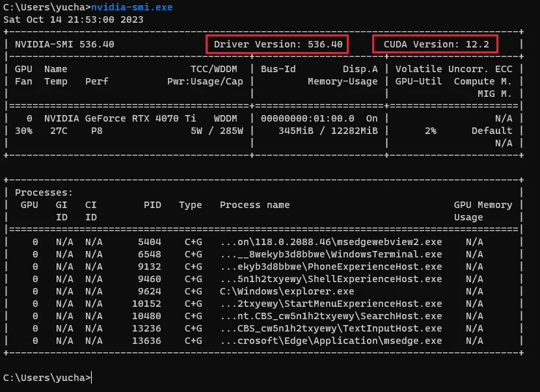Click the C:\Windows\explorer.exe process entry

pos(287,291)
